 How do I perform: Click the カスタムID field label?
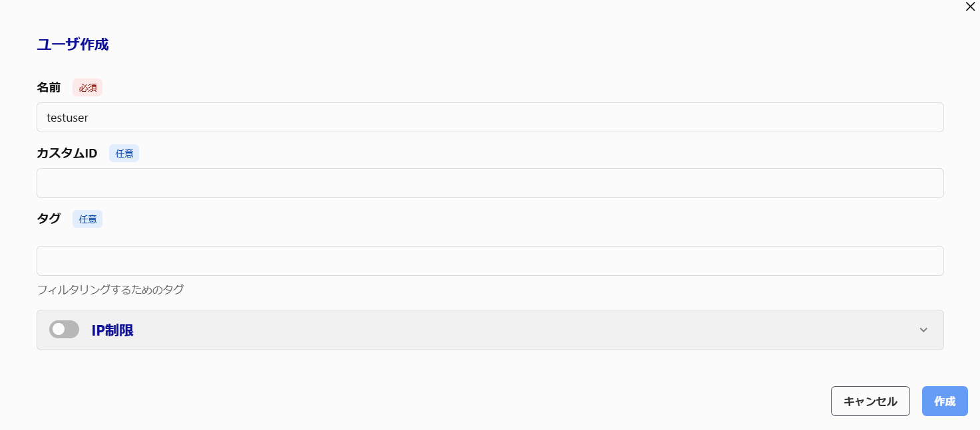click(x=67, y=154)
